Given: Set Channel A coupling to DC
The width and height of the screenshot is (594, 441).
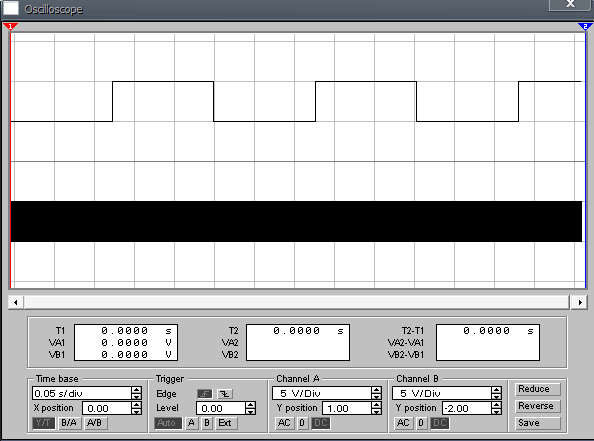Looking at the screenshot, I should [x=321, y=423].
